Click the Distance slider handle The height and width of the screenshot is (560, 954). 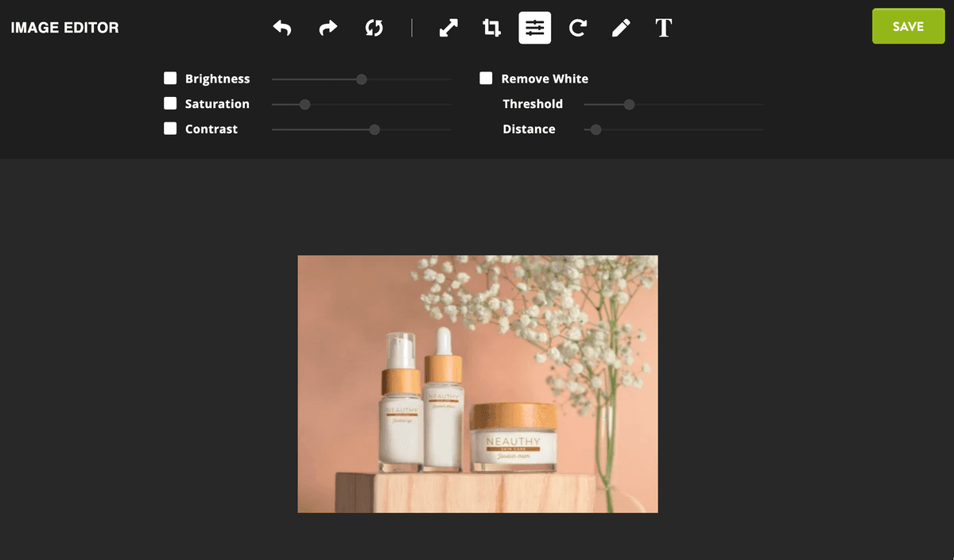point(595,129)
